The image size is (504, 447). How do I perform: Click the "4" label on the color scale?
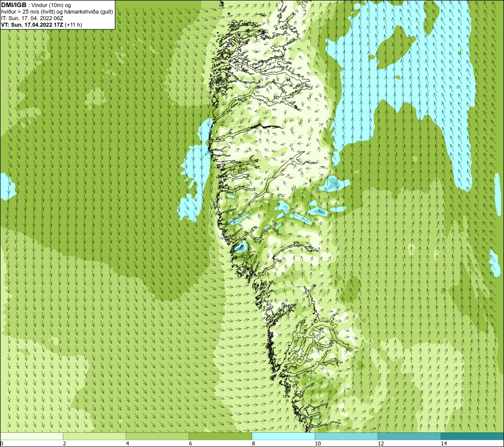128,443
